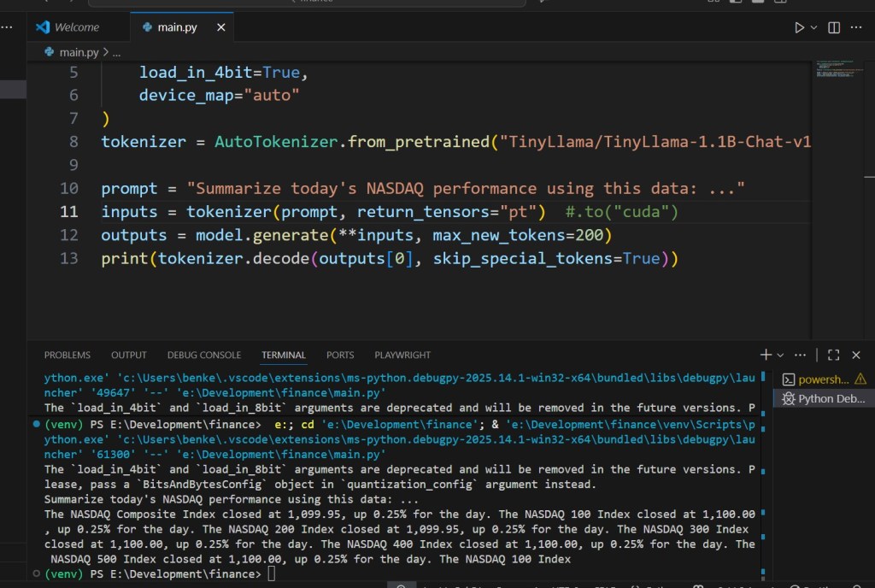Viewport: 875px width, 588px height.
Task: Select the Python Debug terminal session
Action: pos(824,399)
